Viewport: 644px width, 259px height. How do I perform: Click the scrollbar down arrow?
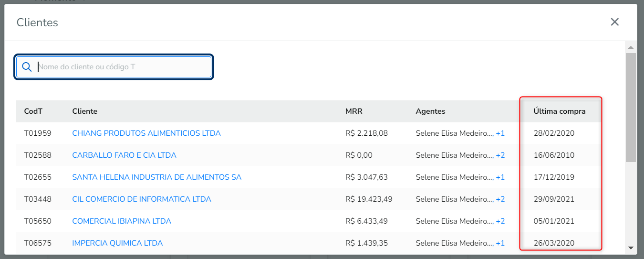coord(631,248)
